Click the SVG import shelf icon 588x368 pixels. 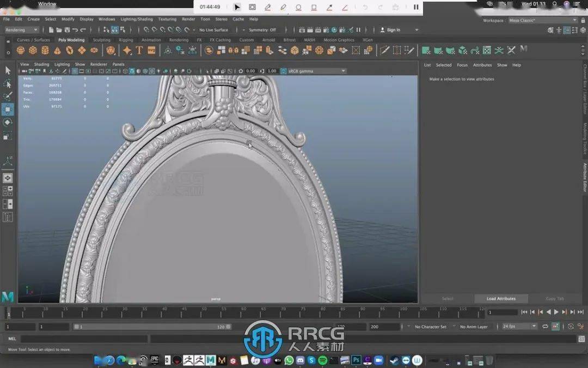[151, 50]
